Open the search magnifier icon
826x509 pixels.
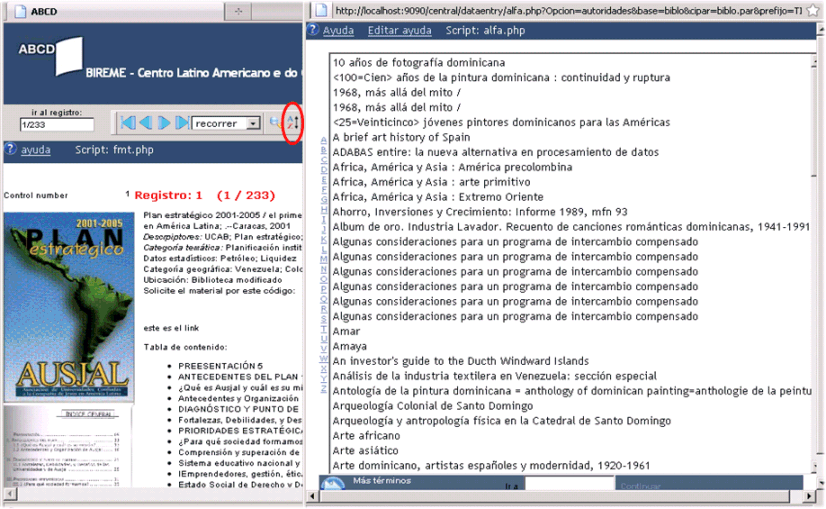pos(275,123)
